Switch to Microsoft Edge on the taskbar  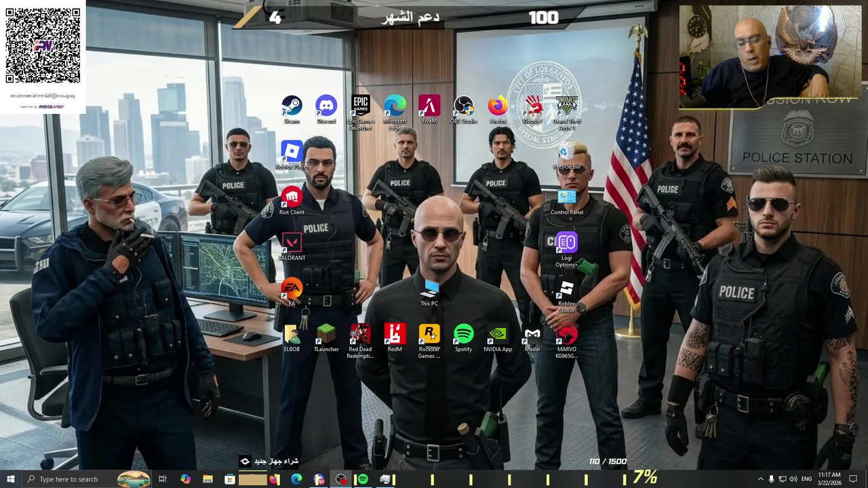(296, 479)
